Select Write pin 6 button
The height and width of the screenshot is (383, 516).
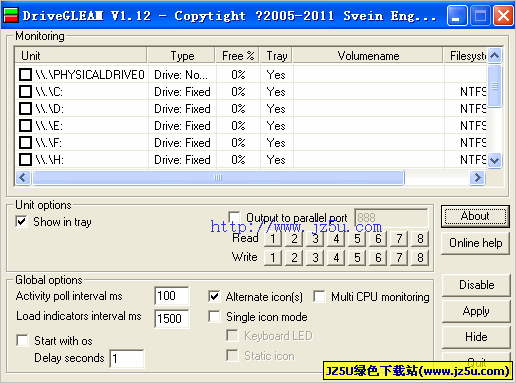(x=378, y=257)
